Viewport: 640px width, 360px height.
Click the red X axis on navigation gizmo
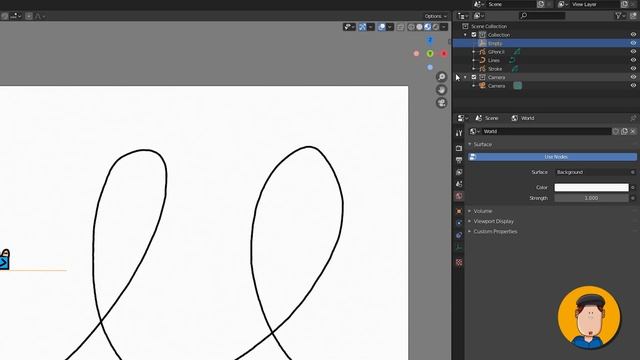(x=444, y=53)
